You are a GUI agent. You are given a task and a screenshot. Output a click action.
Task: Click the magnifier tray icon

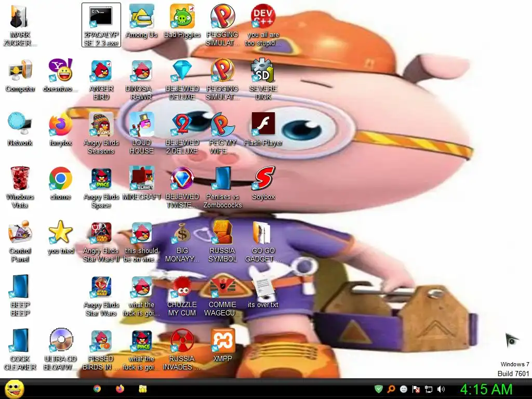pyautogui.click(x=391, y=389)
